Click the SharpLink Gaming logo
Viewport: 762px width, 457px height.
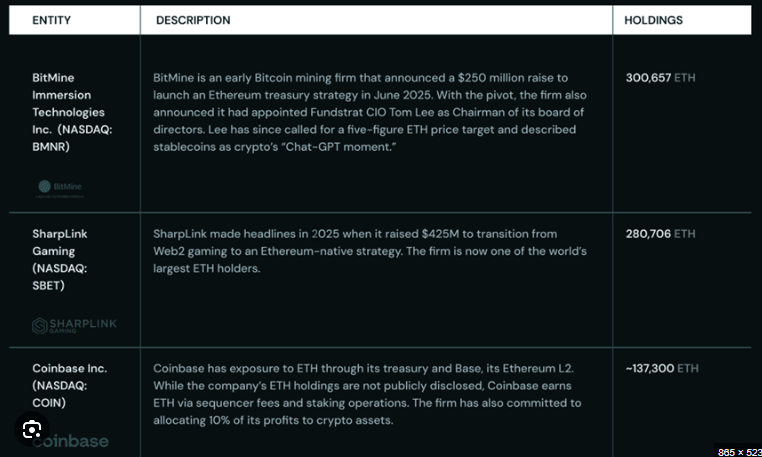[x=74, y=326]
